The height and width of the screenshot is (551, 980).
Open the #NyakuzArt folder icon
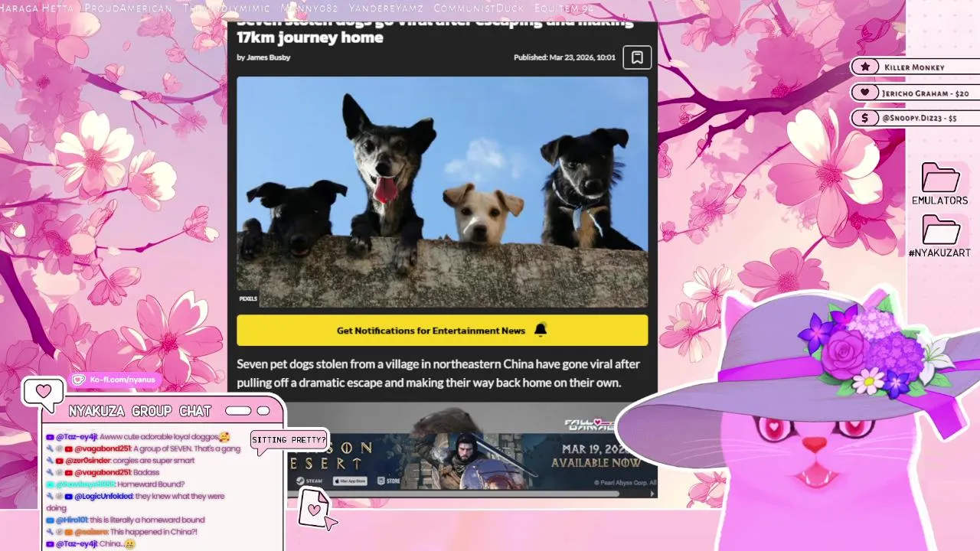[x=941, y=230]
